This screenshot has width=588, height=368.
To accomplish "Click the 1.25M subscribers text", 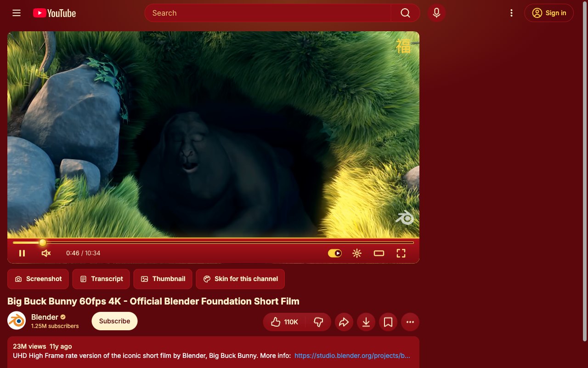I will pos(55,326).
